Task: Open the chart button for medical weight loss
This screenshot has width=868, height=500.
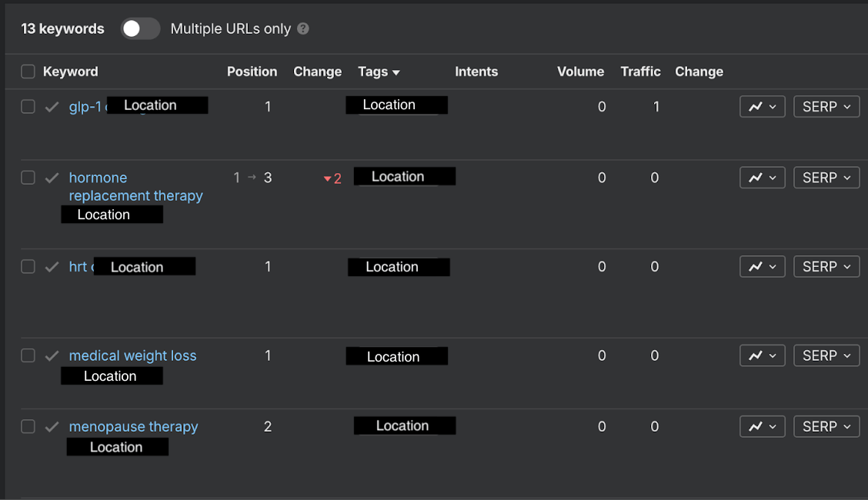Action: [762, 356]
